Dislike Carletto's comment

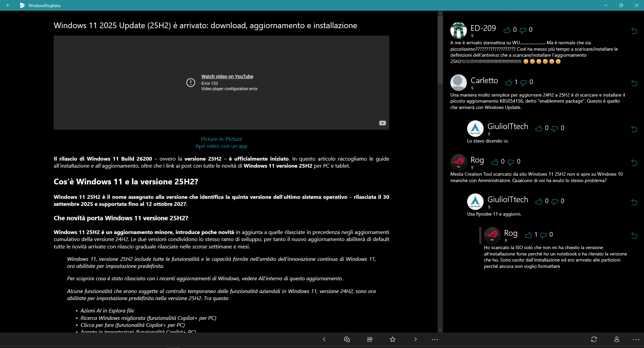(x=524, y=82)
